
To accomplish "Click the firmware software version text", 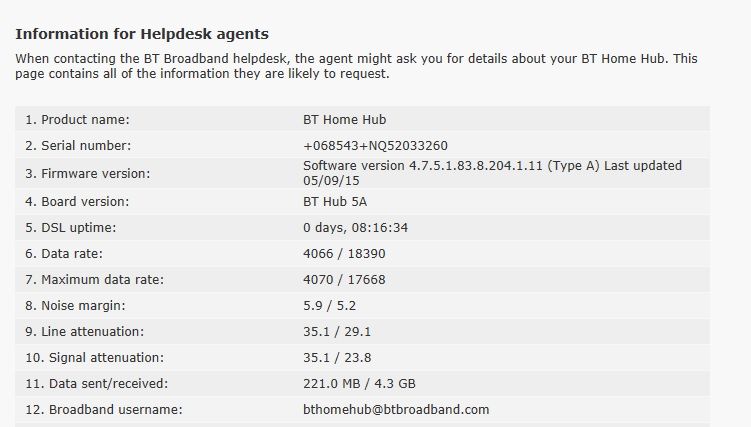I will coord(491,165).
